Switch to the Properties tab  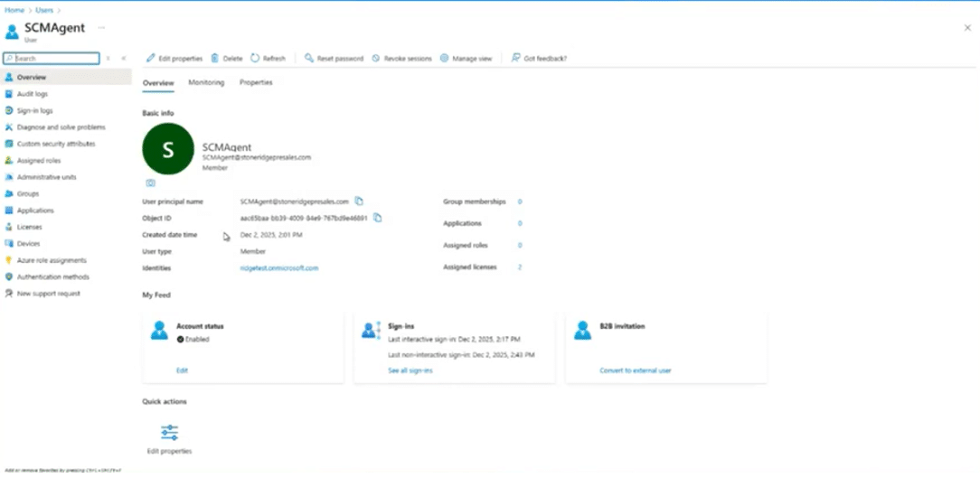pos(256,82)
